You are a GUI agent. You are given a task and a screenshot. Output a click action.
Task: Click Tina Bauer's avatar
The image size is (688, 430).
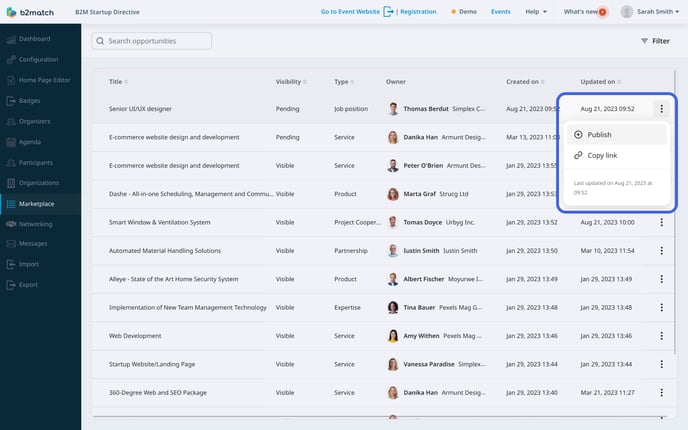click(x=393, y=308)
